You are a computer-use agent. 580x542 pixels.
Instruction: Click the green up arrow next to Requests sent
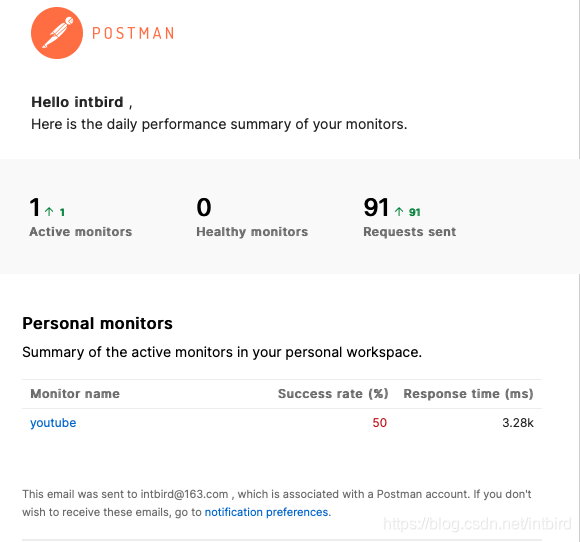[399, 212]
